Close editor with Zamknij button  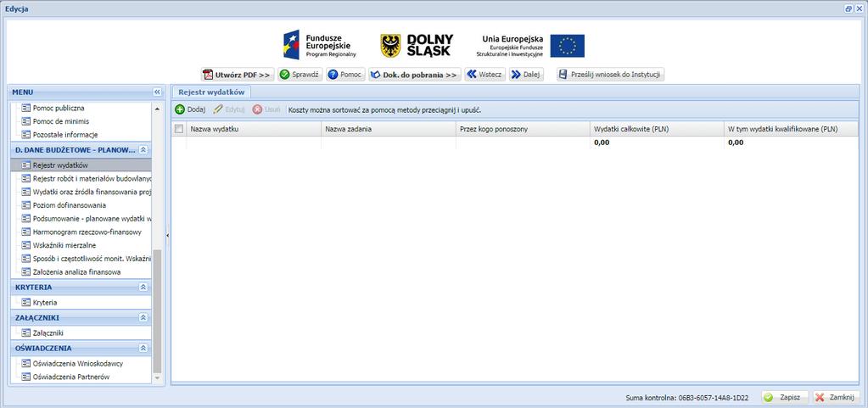[837, 398]
